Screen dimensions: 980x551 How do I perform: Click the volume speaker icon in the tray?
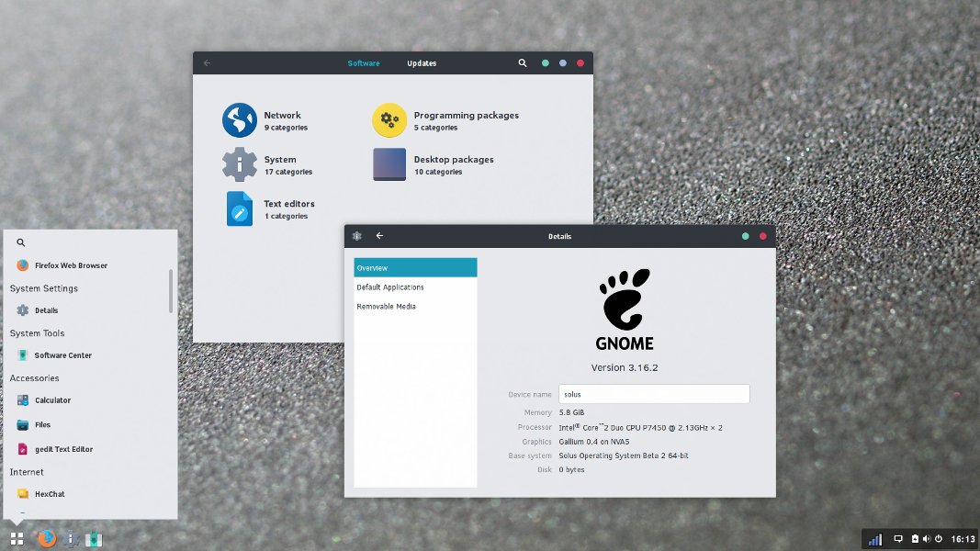pyautogui.click(x=926, y=538)
